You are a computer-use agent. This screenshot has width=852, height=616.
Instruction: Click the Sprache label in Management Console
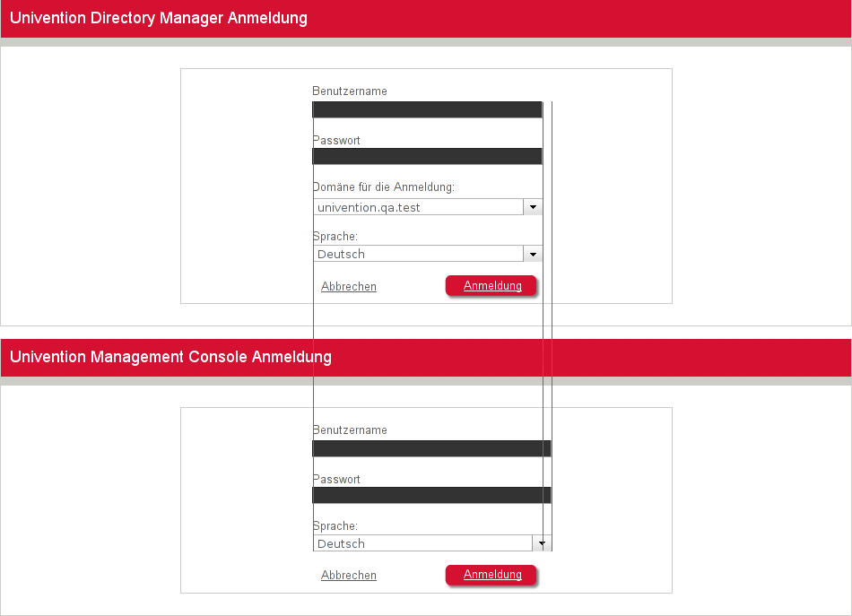(x=335, y=526)
